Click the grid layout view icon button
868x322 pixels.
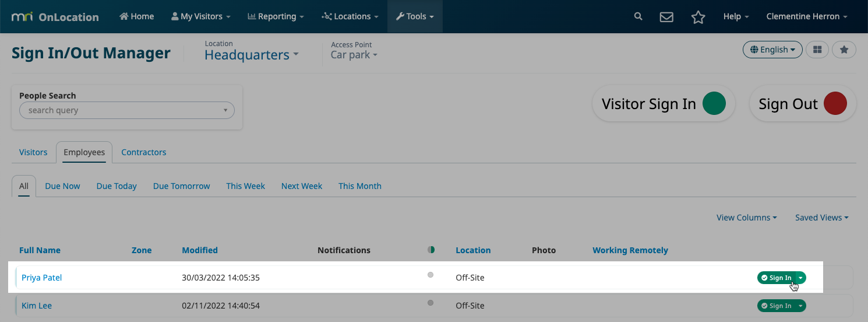tap(817, 50)
